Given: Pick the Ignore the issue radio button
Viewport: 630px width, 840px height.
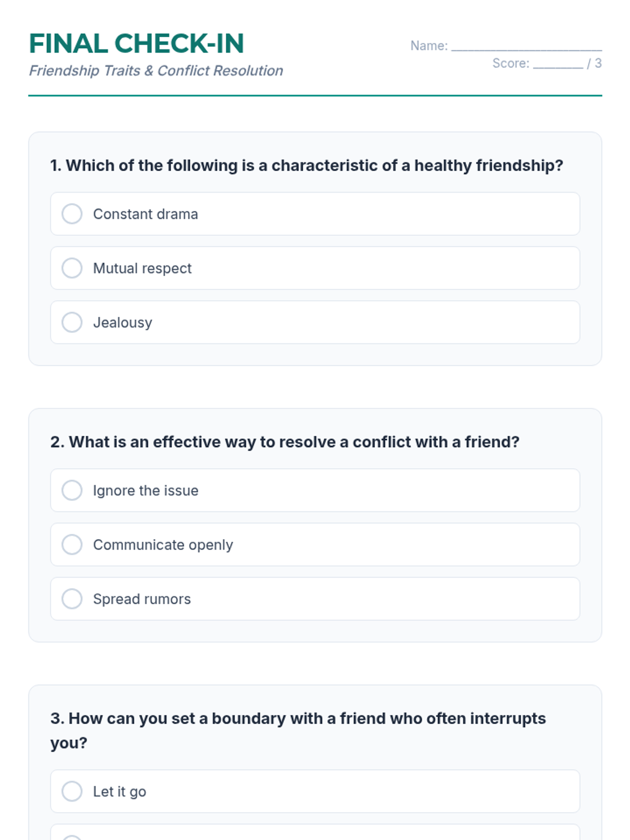Looking at the screenshot, I should (72, 490).
